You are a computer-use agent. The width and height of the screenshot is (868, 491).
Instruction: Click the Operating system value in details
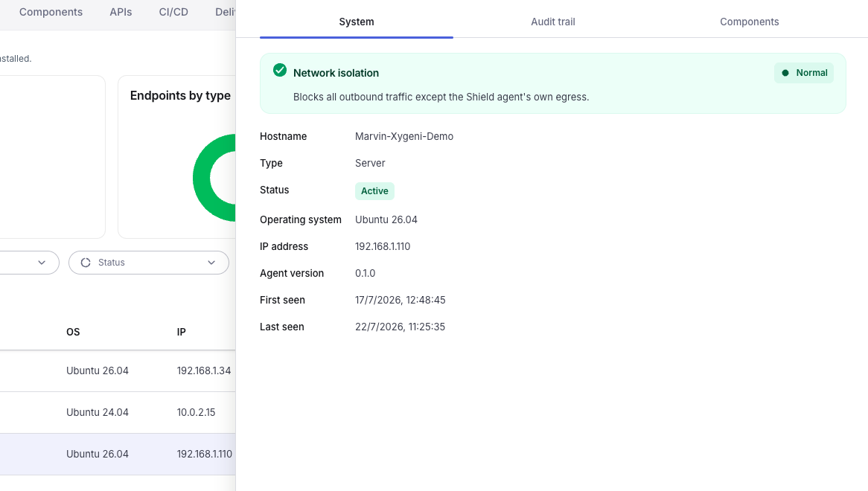(386, 219)
